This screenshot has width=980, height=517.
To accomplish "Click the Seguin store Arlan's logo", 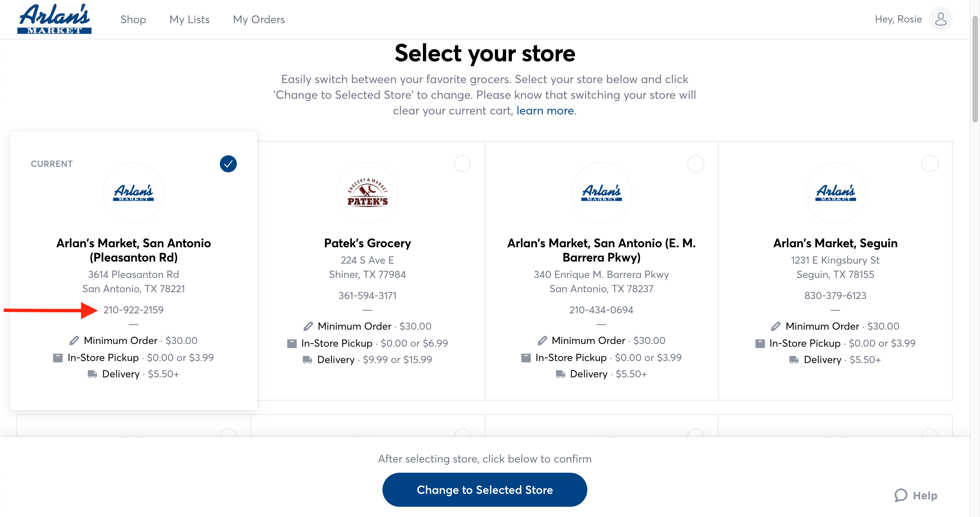I will pos(835,193).
